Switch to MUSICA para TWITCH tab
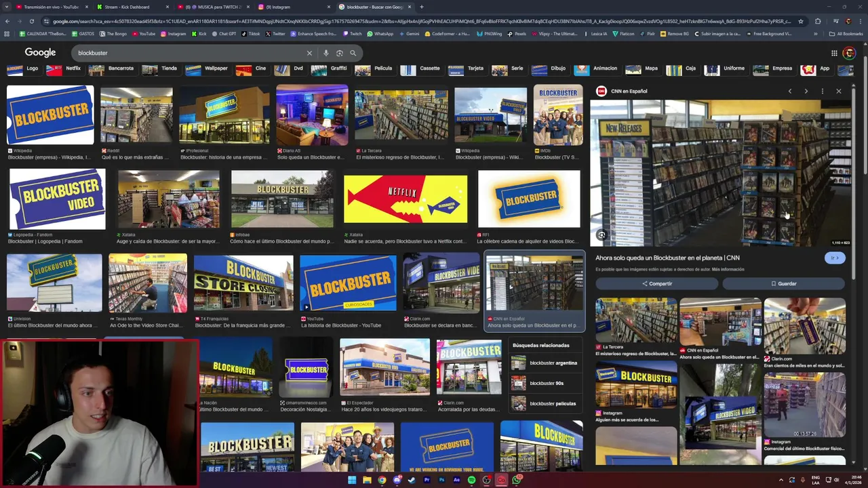Screen dimensions: 868x488 [x=214, y=7]
